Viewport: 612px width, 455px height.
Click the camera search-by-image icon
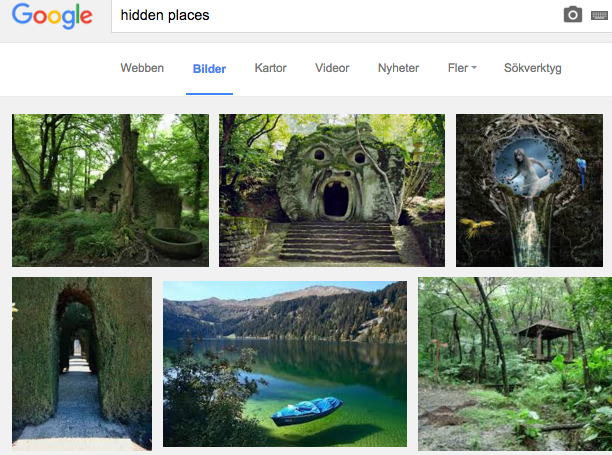click(x=572, y=15)
